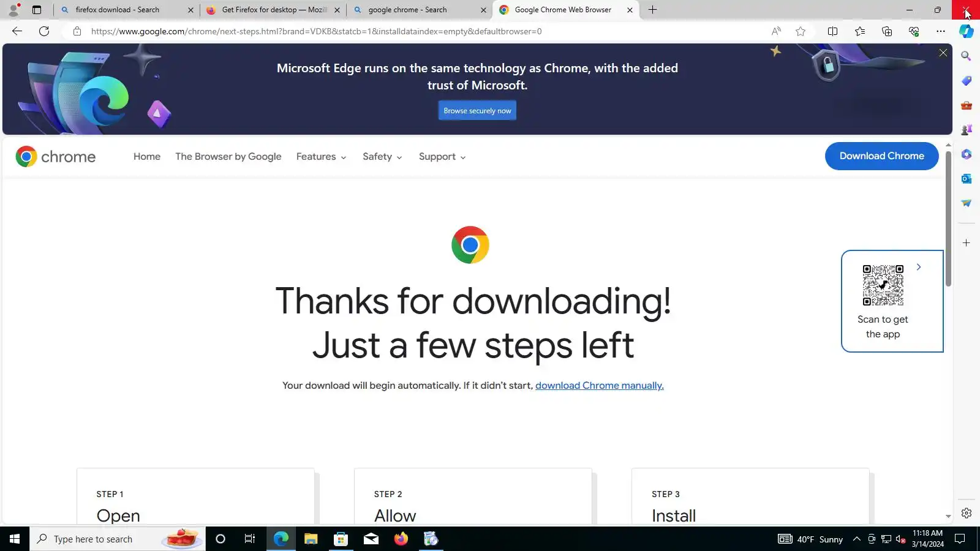Close the firefox download search tab
Viewport: 980px width, 551px height.
[x=190, y=10]
